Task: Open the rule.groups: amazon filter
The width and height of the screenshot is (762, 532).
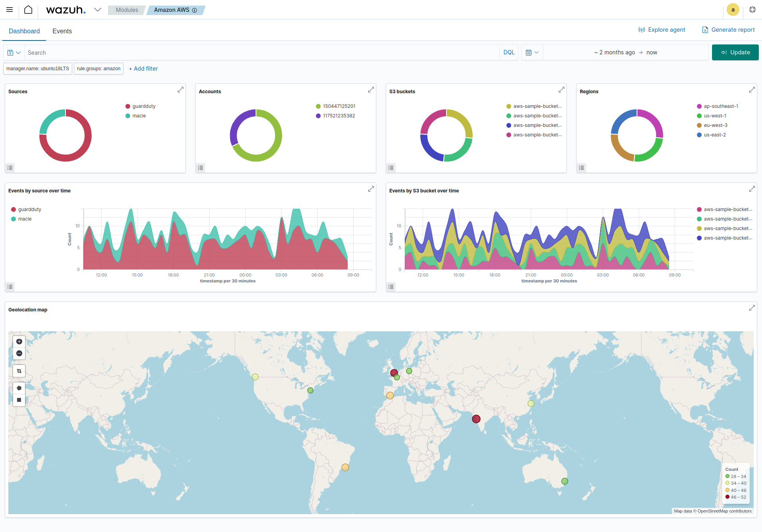Action: 98,69
